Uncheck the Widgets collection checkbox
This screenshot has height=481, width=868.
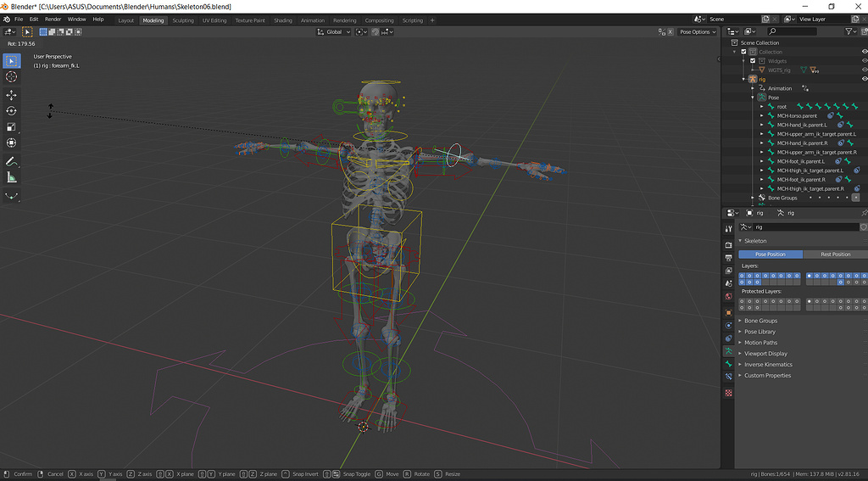click(x=753, y=61)
